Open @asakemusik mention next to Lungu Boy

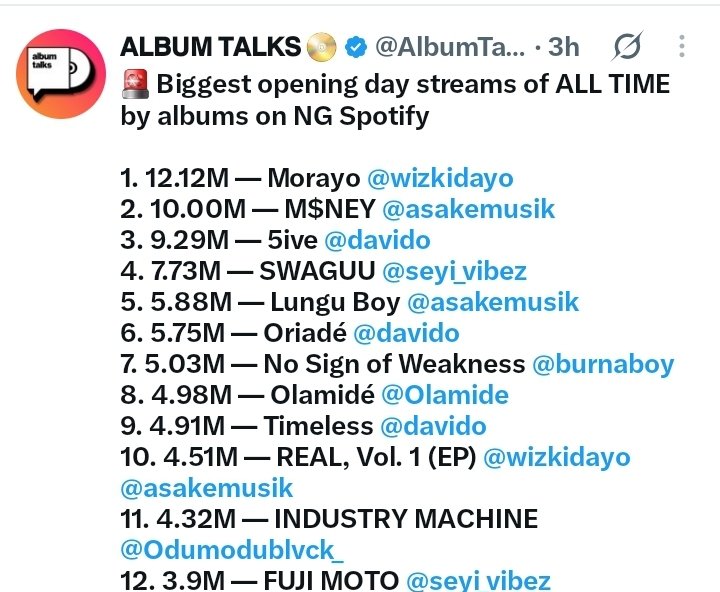click(493, 302)
